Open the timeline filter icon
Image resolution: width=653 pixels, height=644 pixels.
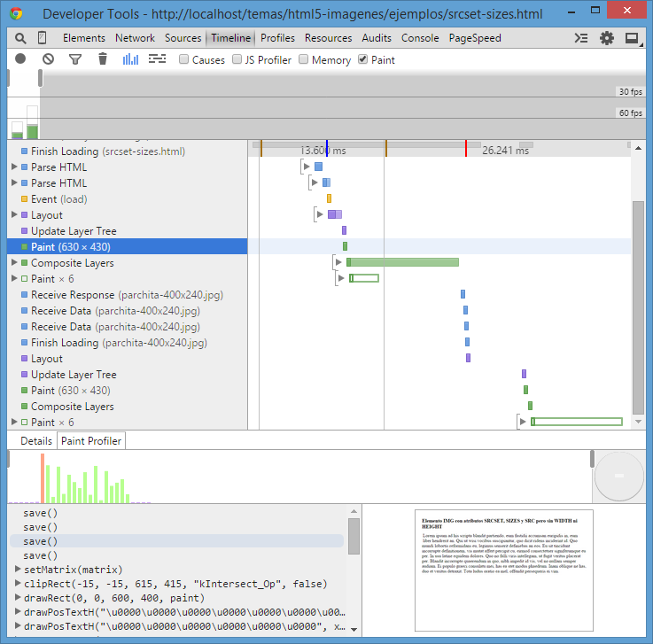[75, 59]
